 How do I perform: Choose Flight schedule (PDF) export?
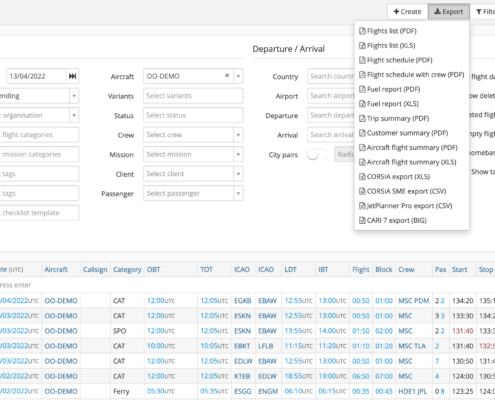[x=396, y=60]
